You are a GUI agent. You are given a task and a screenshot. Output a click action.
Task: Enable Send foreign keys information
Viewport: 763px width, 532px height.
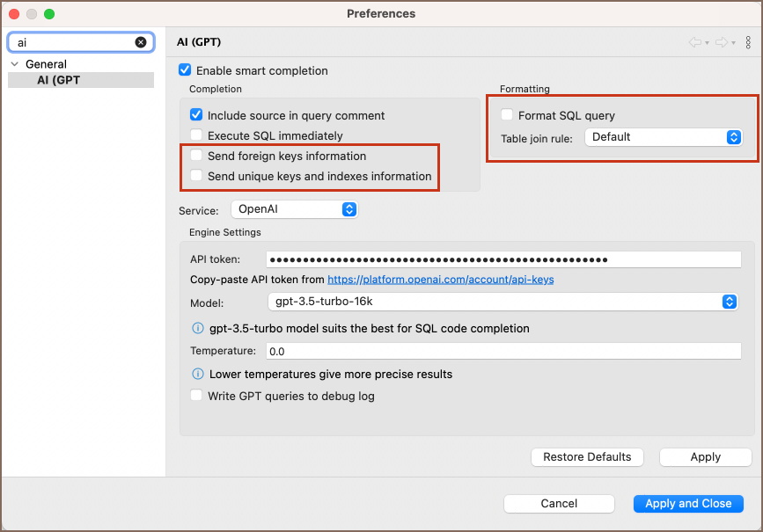[x=196, y=156]
